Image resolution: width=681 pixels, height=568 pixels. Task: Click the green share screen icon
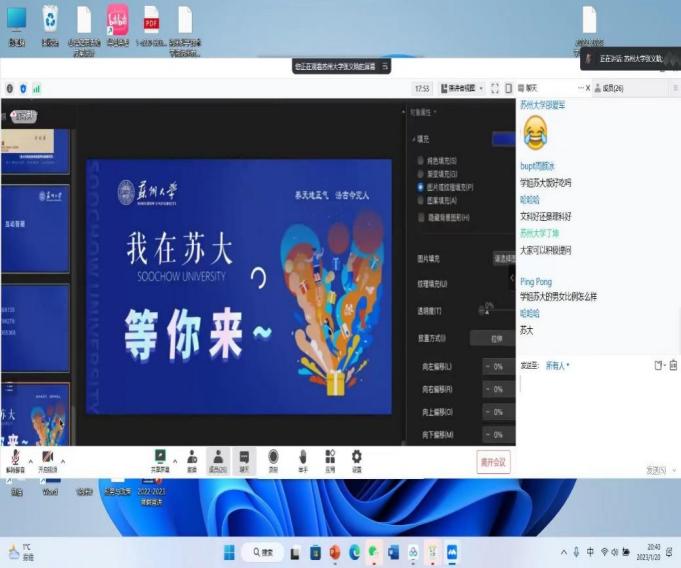pyautogui.click(x=159, y=456)
